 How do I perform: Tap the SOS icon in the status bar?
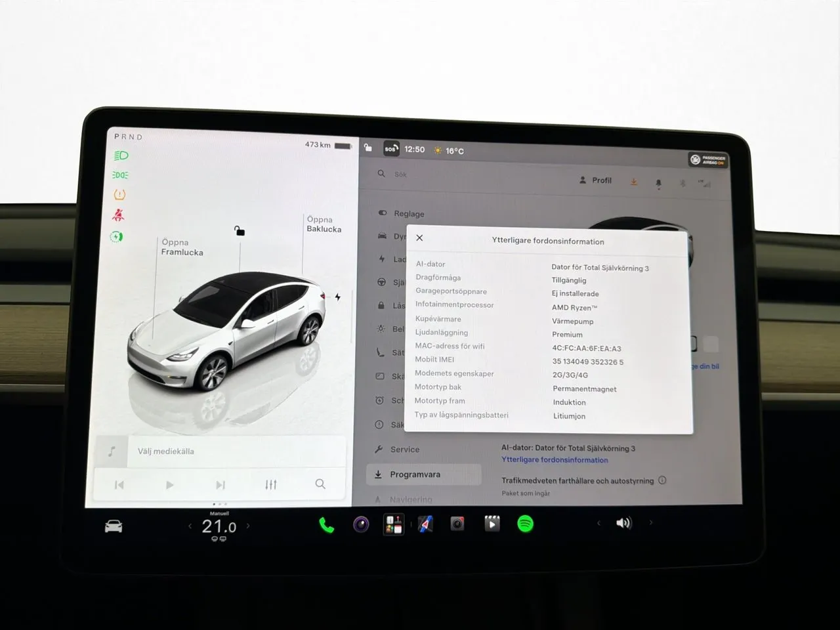coord(391,148)
